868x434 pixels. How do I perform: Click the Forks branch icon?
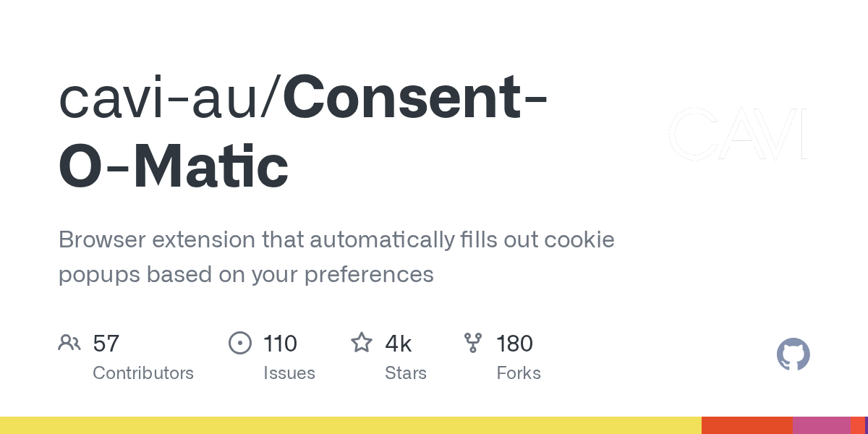click(x=473, y=343)
